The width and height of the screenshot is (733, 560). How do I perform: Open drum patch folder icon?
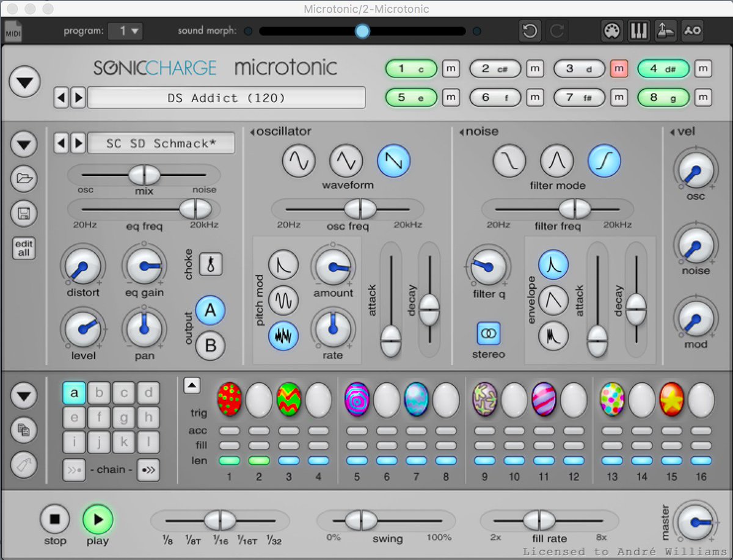coord(24,178)
